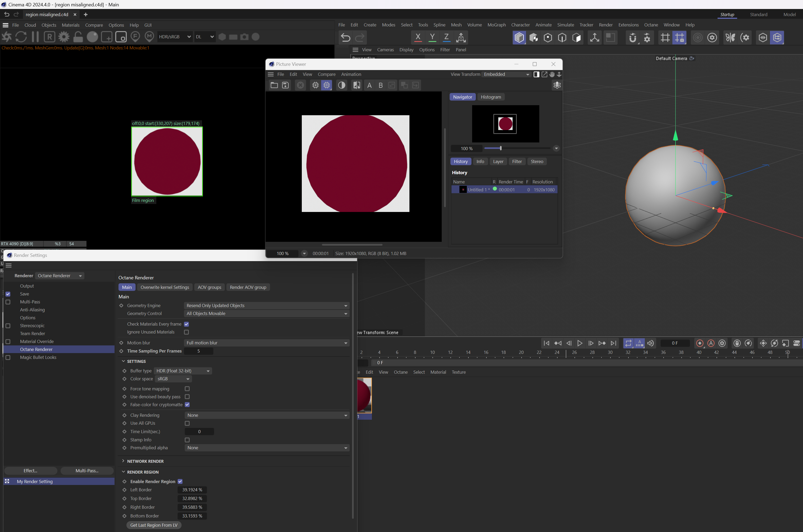Click Picture Viewer open folder icon

click(x=274, y=85)
